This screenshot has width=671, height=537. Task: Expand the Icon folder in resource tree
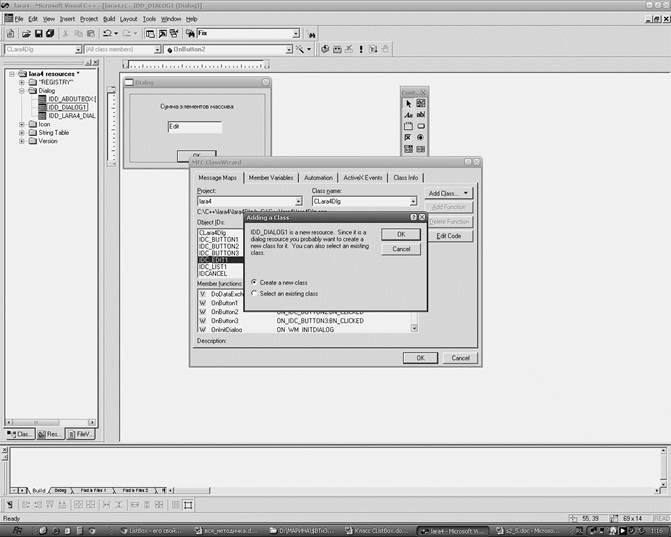point(22,124)
